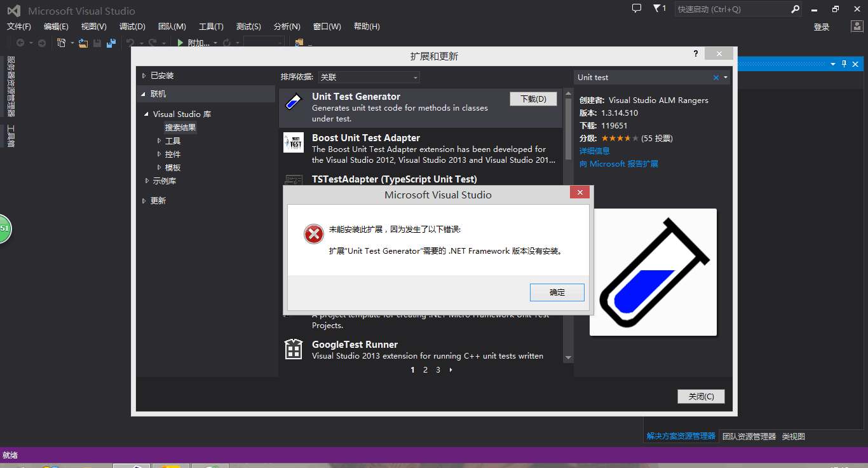Click the 登录 sign-in link
The image size is (868, 468).
pyautogui.click(x=822, y=27)
